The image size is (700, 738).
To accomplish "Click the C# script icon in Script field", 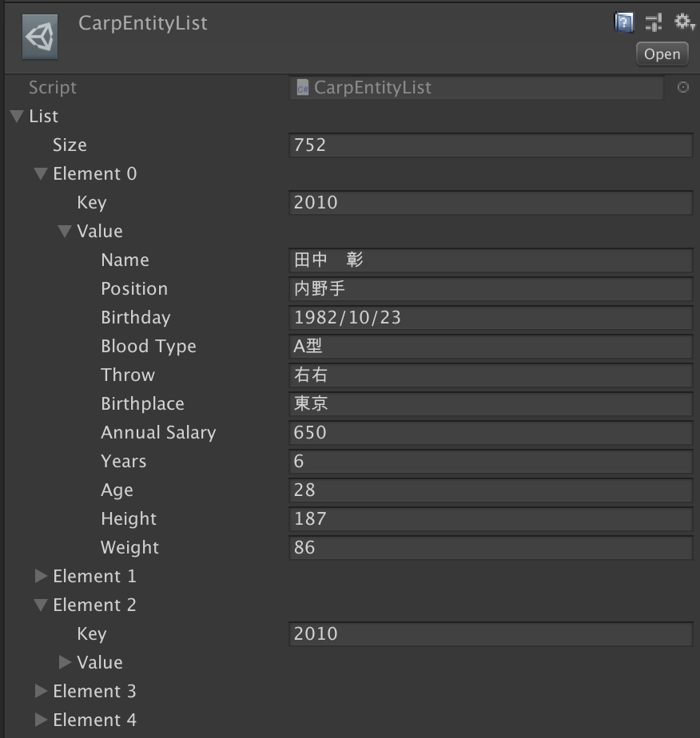I will (302, 88).
